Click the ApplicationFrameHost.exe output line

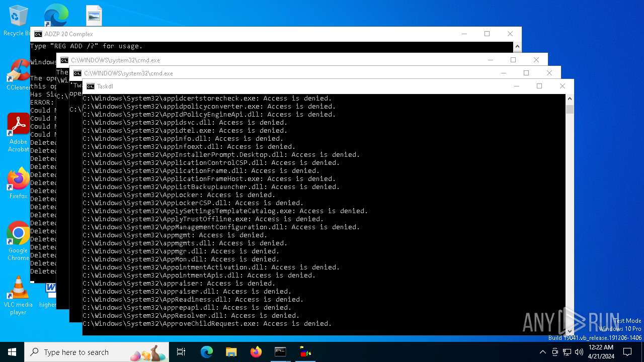coord(209,178)
